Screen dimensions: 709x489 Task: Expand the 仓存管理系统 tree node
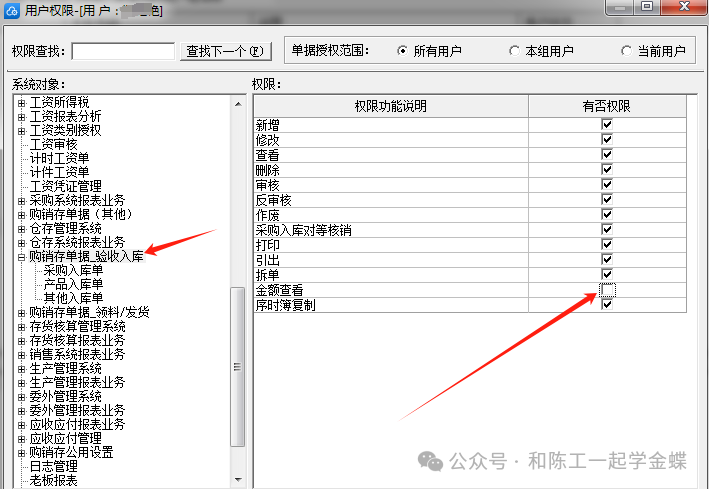point(21,229)
